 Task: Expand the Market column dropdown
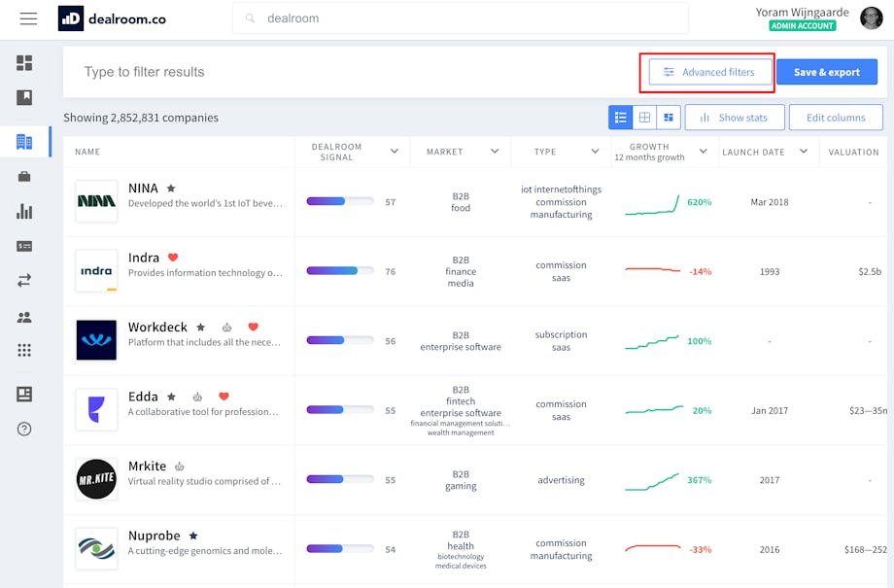(495, 152)
